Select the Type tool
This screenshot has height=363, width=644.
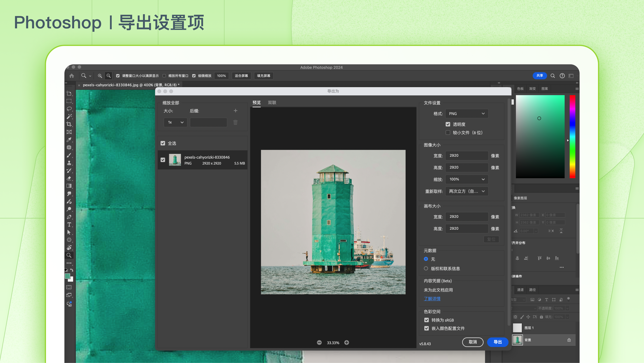(x=69, y=225)
